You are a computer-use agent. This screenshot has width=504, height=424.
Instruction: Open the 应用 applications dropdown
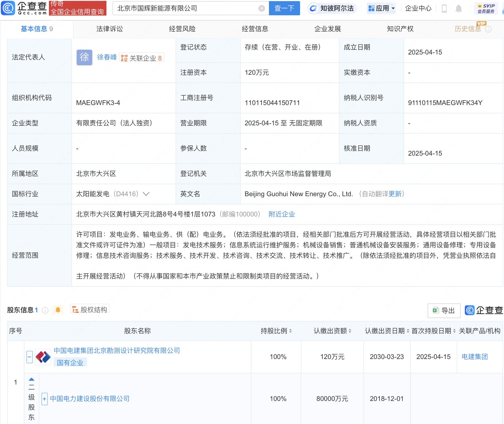point(381,8)
